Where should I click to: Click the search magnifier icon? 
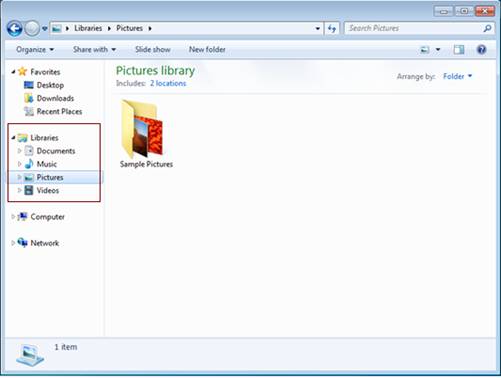click(487, 28)
